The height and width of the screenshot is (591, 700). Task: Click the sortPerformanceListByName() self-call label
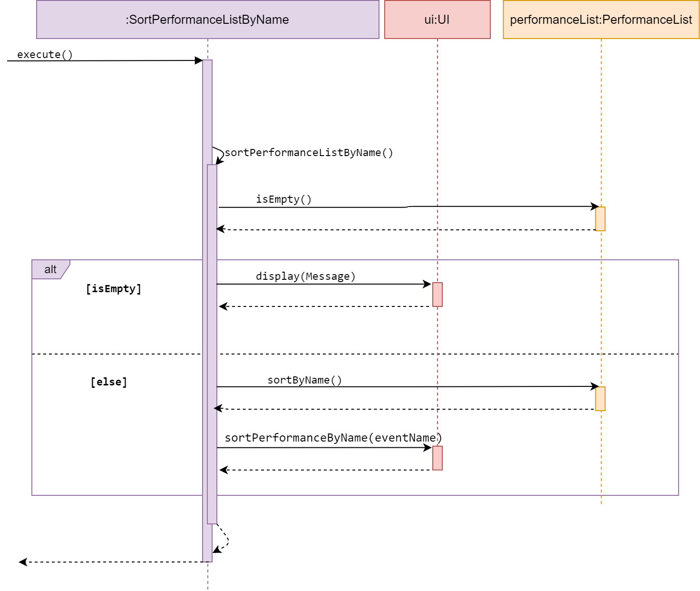point(309,153)
